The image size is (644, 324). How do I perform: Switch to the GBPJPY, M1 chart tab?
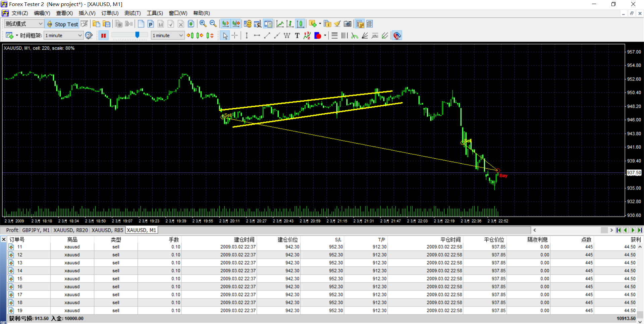point(36,230)
